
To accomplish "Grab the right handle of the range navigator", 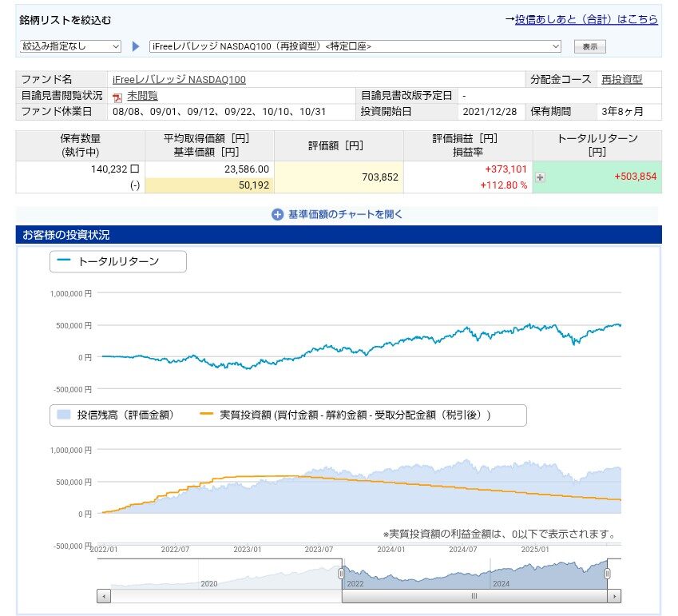I will 607,574.
